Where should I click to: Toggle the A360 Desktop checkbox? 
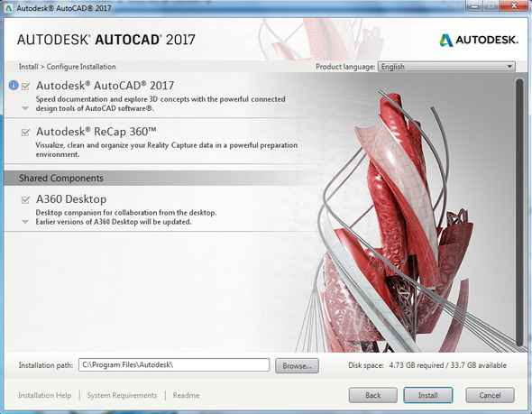[x=25, y=200]
